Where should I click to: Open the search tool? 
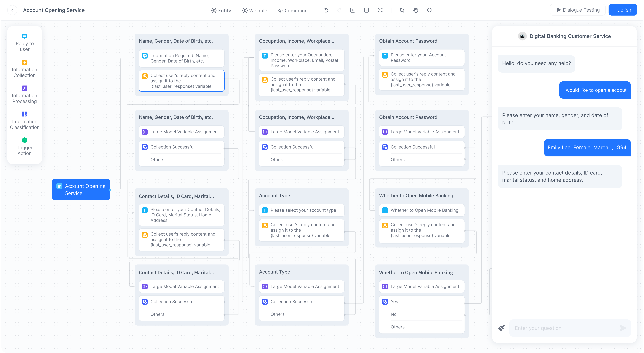tap(429, 10)
